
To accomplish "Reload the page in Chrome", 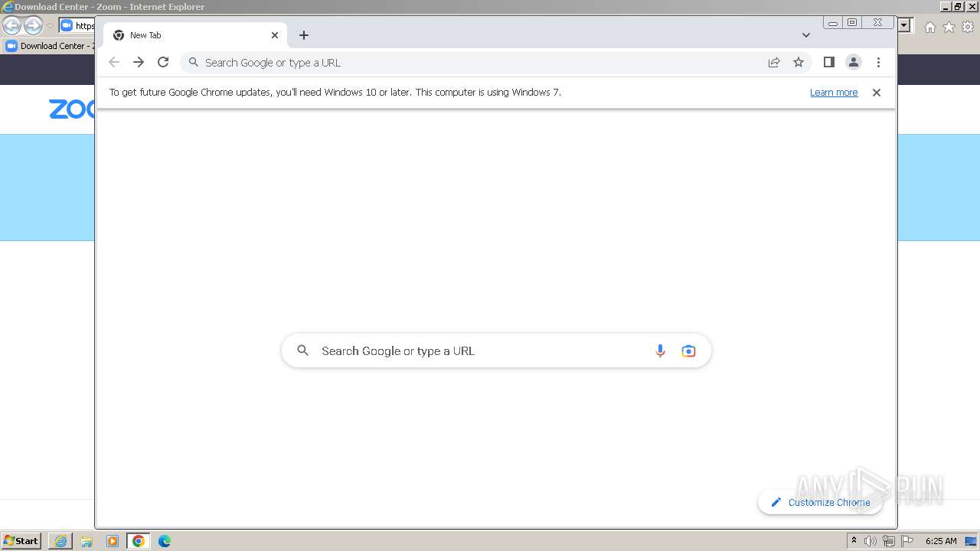I will pos(163,62).
